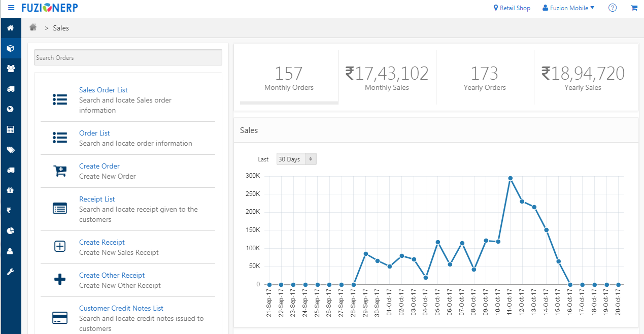Open the Last 30 Days dropdown

pos(296,158)
